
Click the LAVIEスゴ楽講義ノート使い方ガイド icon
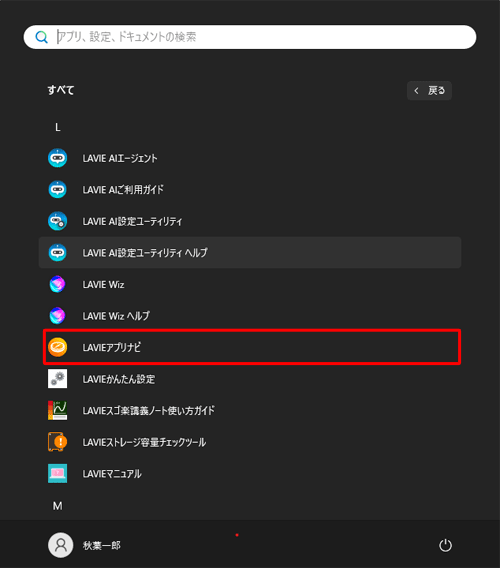click(58, 410)
